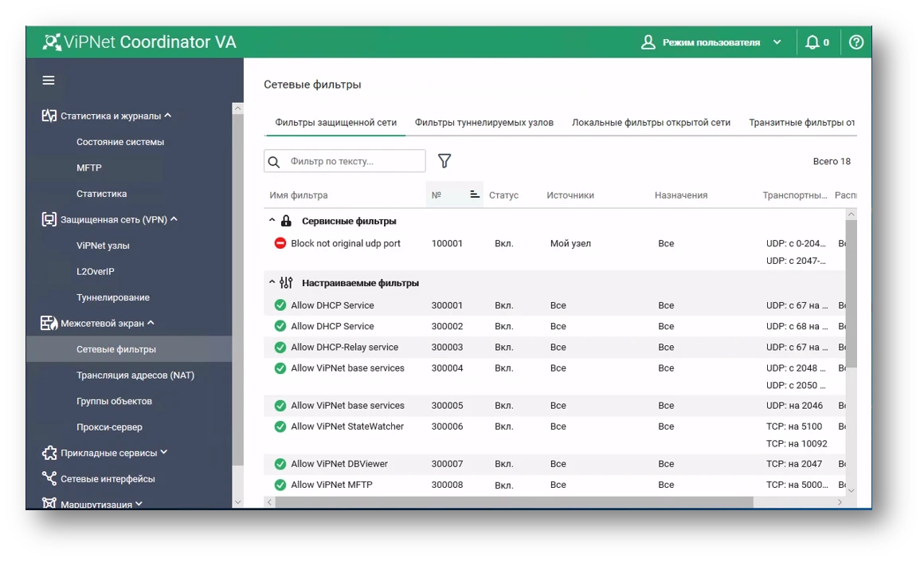Click the Сетевые интерфейсы sidebar icon
Image resolution: width=924 pixels, height=562 pixels.
click(49, 478)
